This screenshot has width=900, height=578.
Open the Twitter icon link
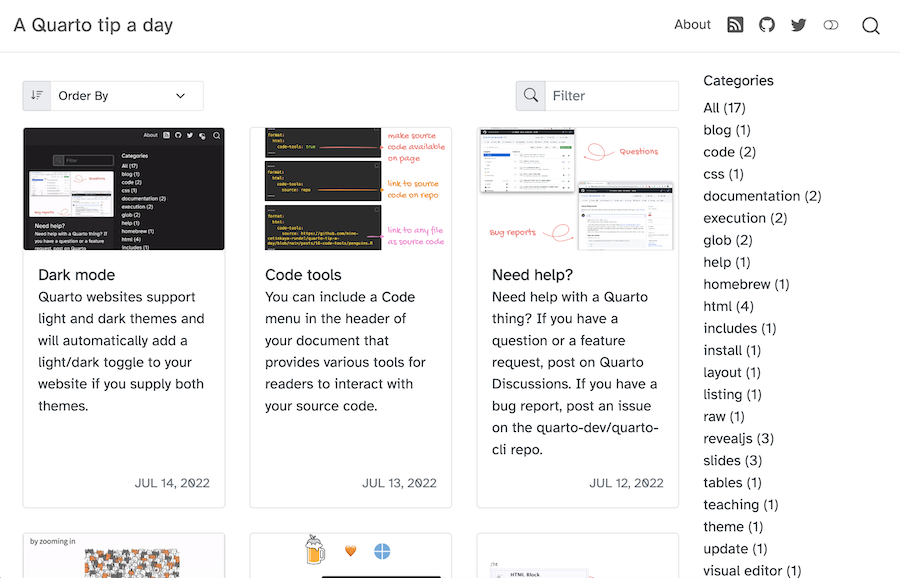pos(798,25)
